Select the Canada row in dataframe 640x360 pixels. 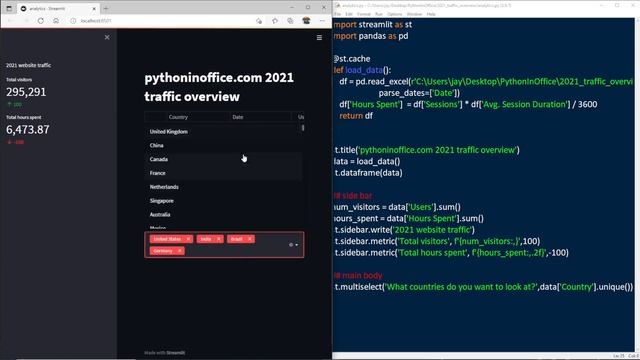pyautogui.click(x=223, y=159)
